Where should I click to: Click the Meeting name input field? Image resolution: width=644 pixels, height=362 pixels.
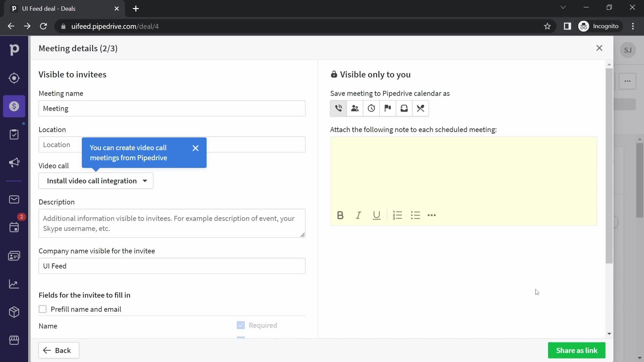pos(172,108)
